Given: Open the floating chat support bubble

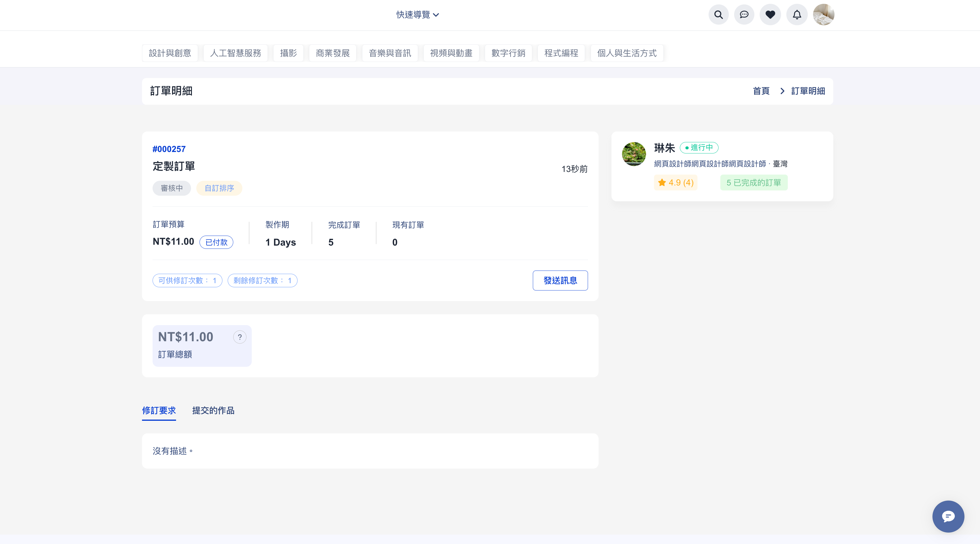Looking at the screenshot, I should point(948,516).
